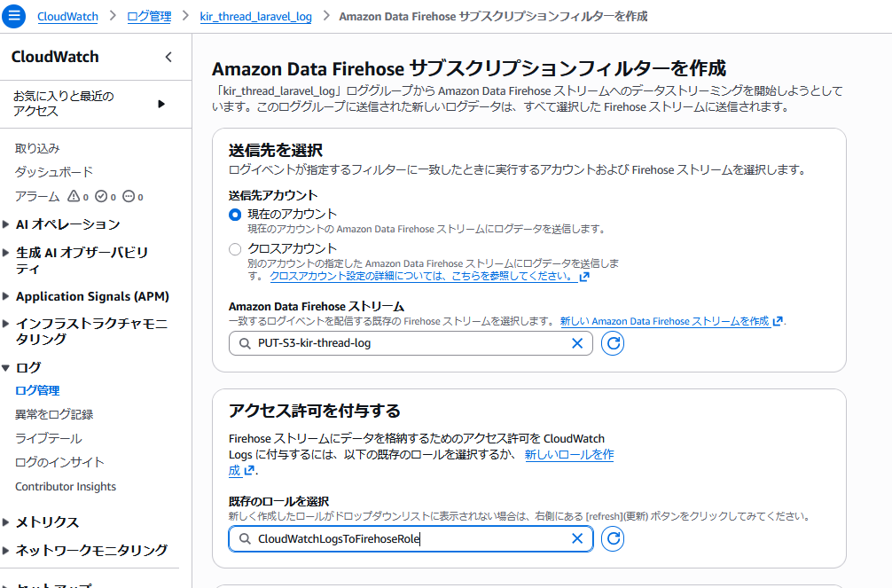Expand the お気に入りと最近のアクセス flyout

pos(161,104)
